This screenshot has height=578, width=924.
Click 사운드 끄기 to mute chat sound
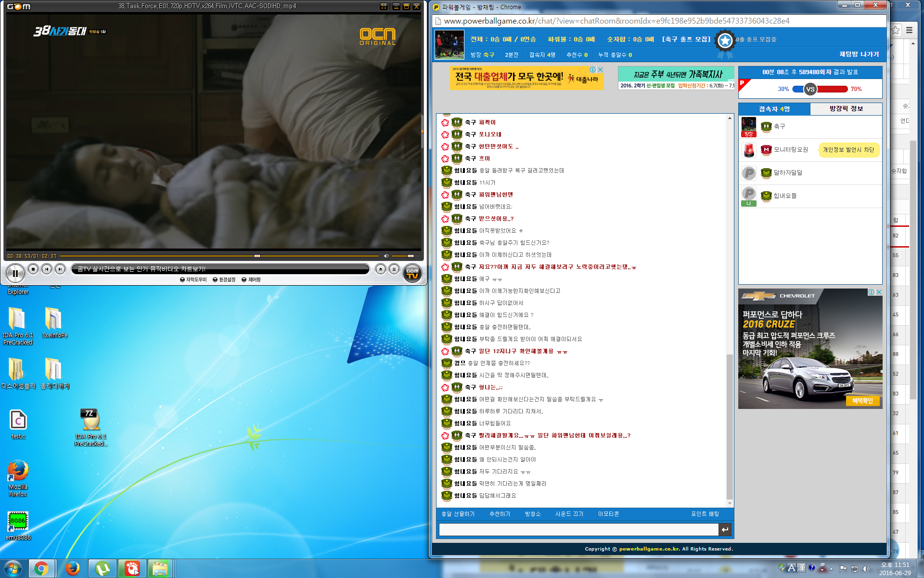point(569,514)
